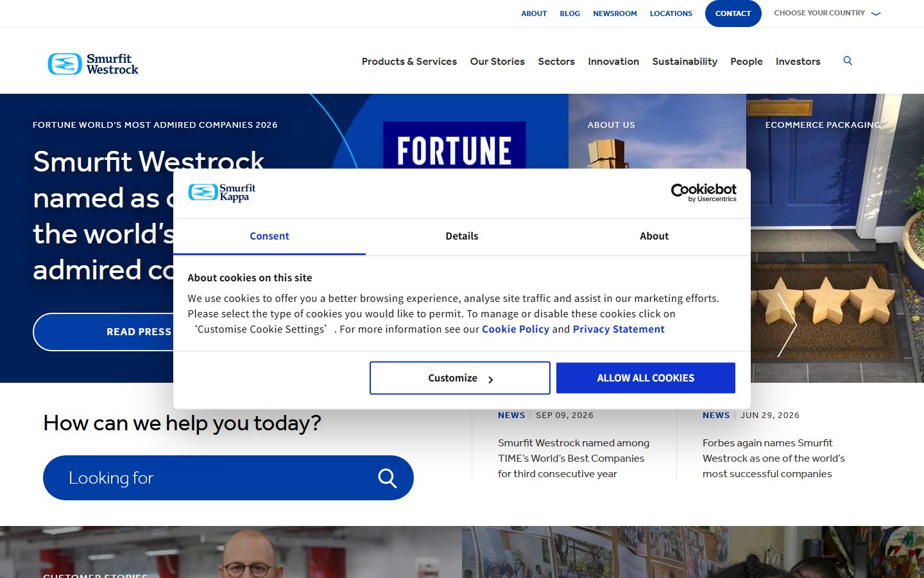
Task: Switch to the About tab in cookie dialog
Action: click(x=654, y=236)
